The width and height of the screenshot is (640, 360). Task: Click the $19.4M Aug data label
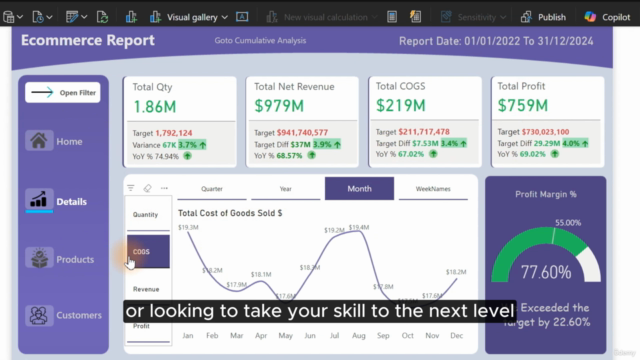[x=359, y=227]
